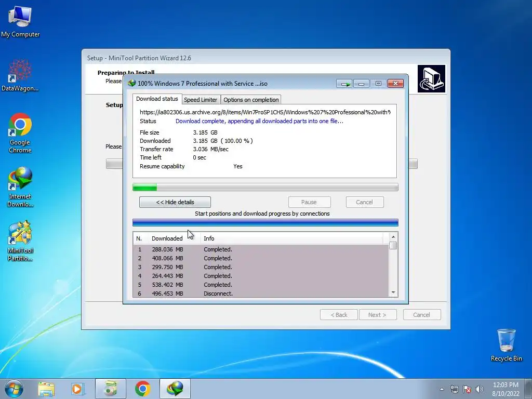The height and width of the screenshot is (399, 532).
Task: Click the MiniTool setup installer logo image
Action: [431, 79]
